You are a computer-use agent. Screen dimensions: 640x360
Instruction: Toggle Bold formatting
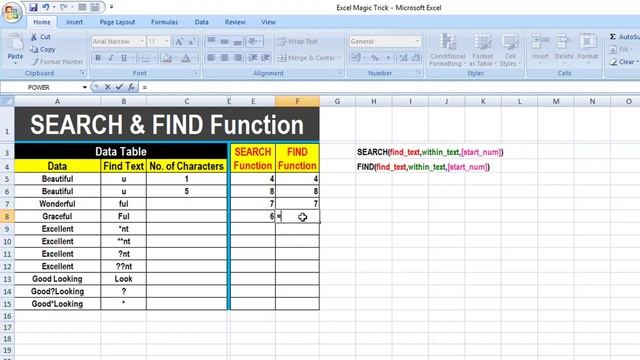click(98, 58)
